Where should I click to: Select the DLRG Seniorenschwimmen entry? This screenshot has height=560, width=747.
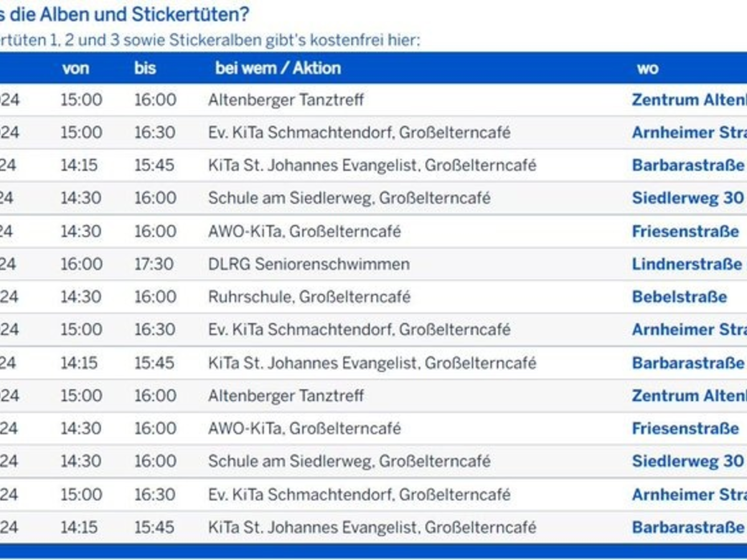(309, 264)
